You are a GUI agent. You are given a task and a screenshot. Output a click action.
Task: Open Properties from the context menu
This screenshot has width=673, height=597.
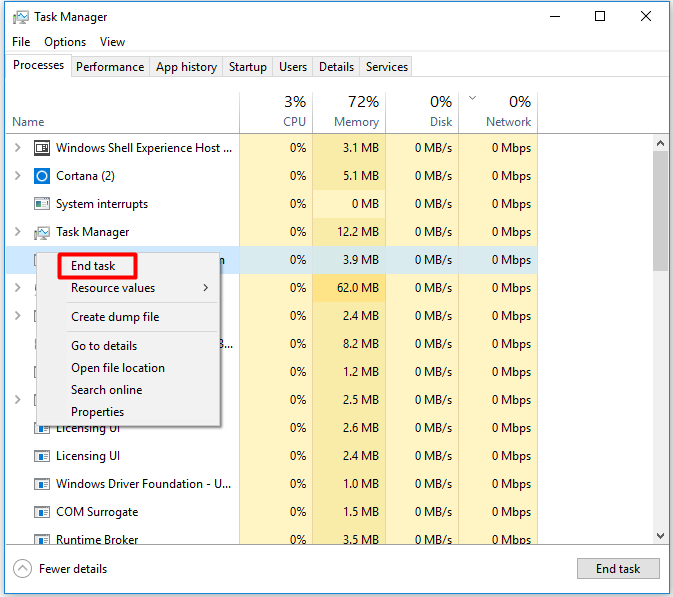tap(97, 412)
